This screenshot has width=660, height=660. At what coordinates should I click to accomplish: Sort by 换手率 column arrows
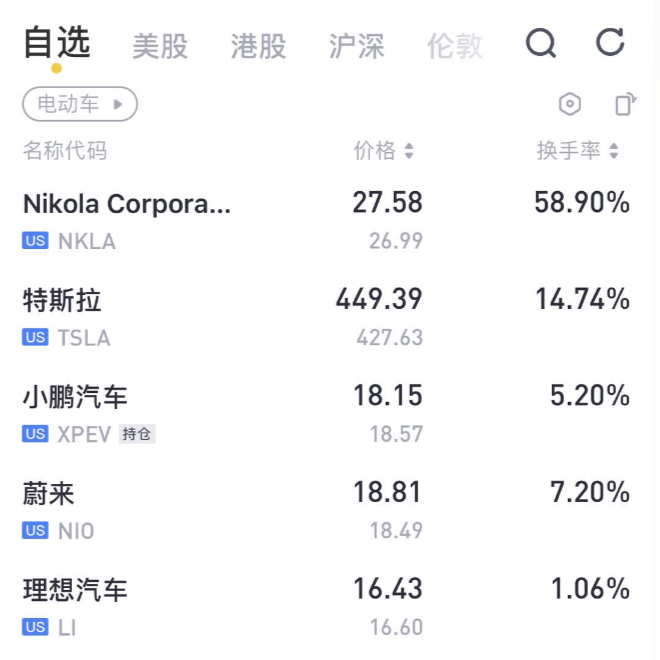point(613,151)
